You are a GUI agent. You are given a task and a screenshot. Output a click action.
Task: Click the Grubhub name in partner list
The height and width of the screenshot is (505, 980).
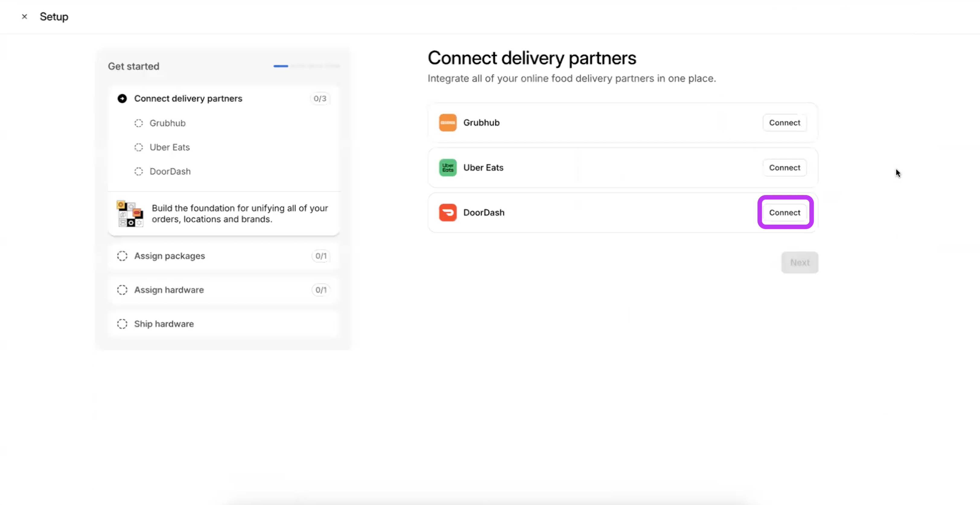(x=481, y=122)
